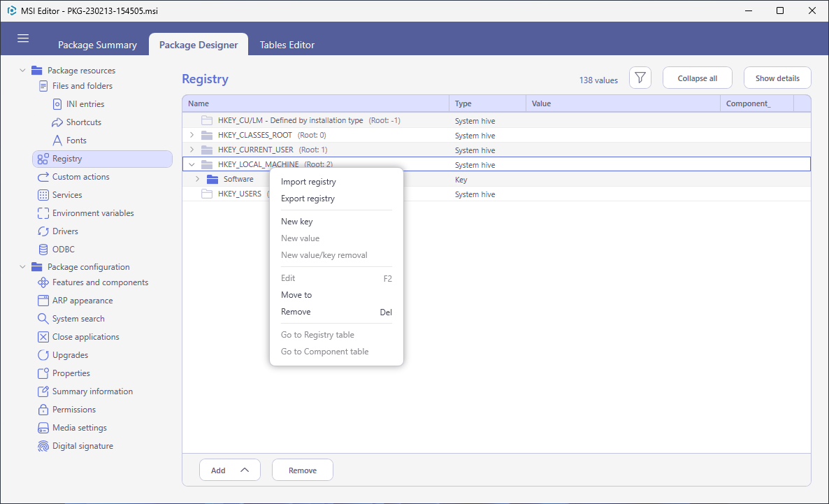Click the Custom actions icon

pyautogui.click(x=43, y=177)
